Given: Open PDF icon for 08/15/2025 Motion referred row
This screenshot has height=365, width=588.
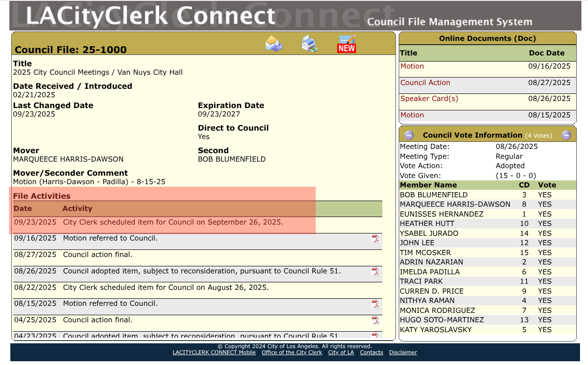Looking at the screenshot, I should 375,304.
